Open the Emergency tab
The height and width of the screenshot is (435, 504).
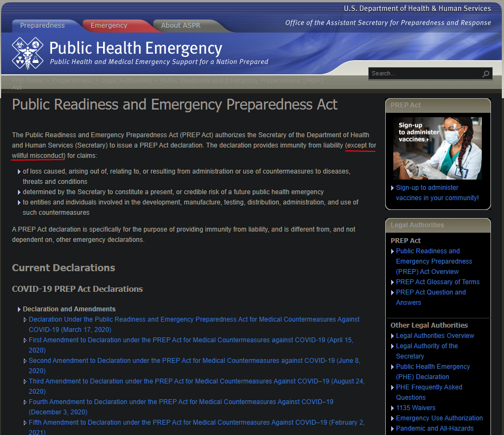109,25
